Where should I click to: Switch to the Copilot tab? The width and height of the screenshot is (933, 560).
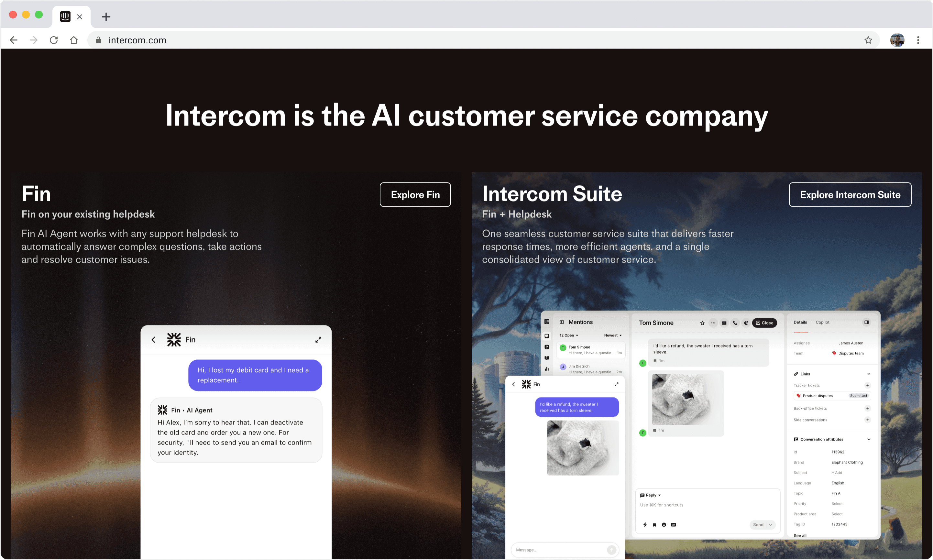click(822, 322)
